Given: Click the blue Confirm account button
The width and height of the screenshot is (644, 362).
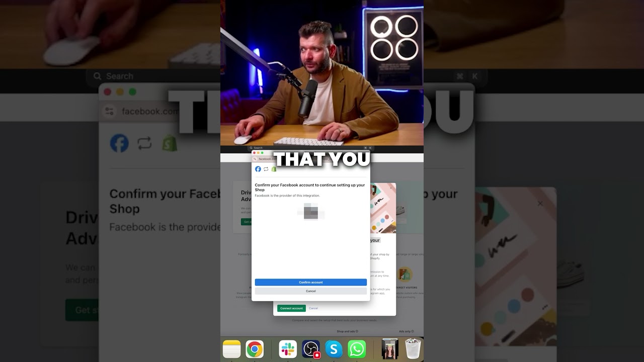Looking at the screenshot, I should pos(311,283).
